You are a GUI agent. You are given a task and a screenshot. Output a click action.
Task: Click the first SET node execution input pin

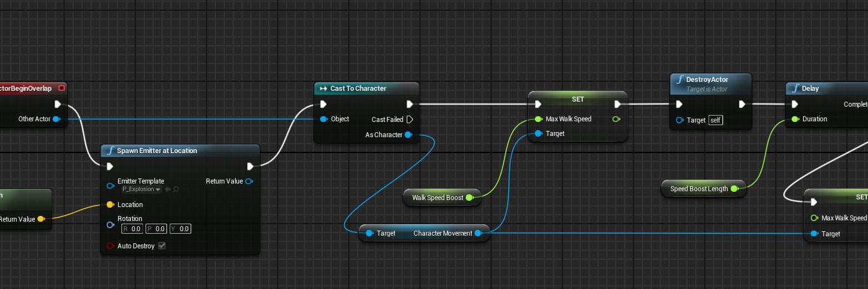(x=538, y=104)
